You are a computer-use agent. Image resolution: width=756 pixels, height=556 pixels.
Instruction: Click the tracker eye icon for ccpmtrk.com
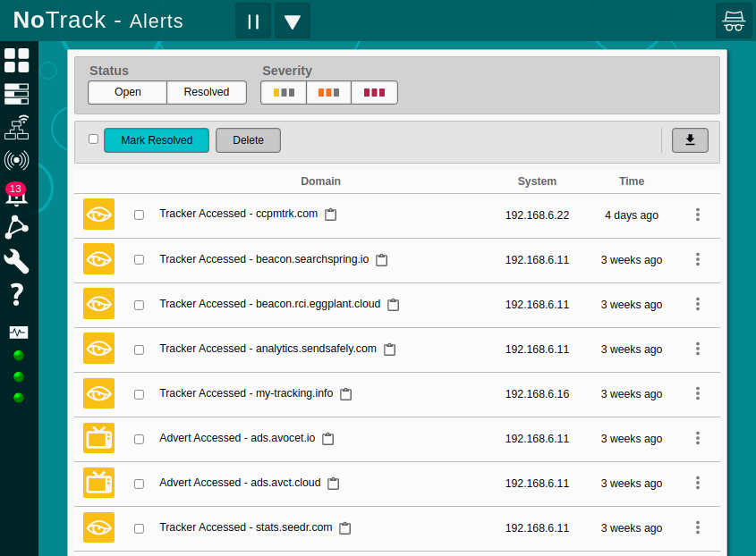(98, 214)
